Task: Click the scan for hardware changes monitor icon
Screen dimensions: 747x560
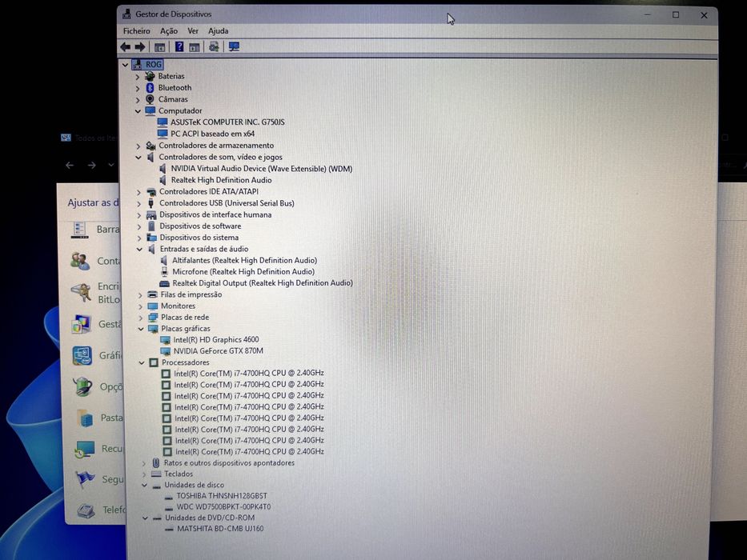Action: (234, 46)
